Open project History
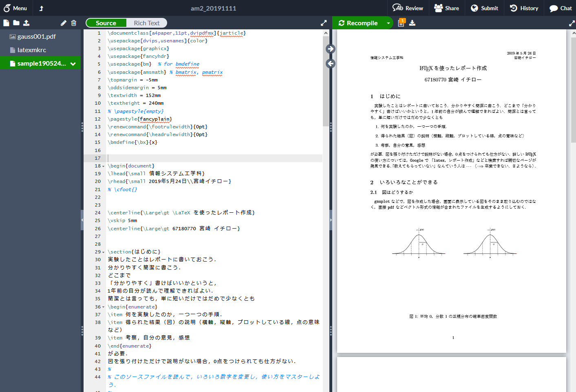576x392 pixels. pos(524,8)
